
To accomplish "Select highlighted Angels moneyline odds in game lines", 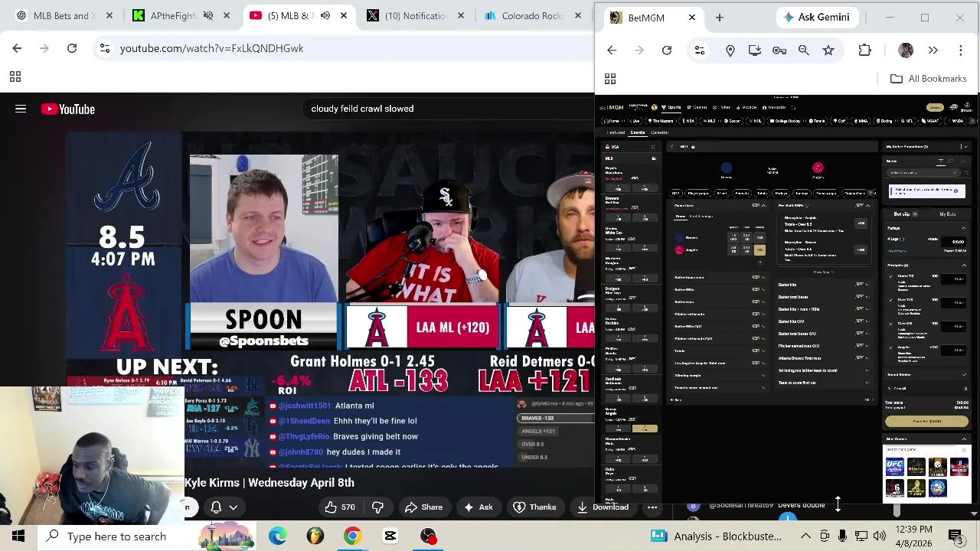I will pos(759,249).
